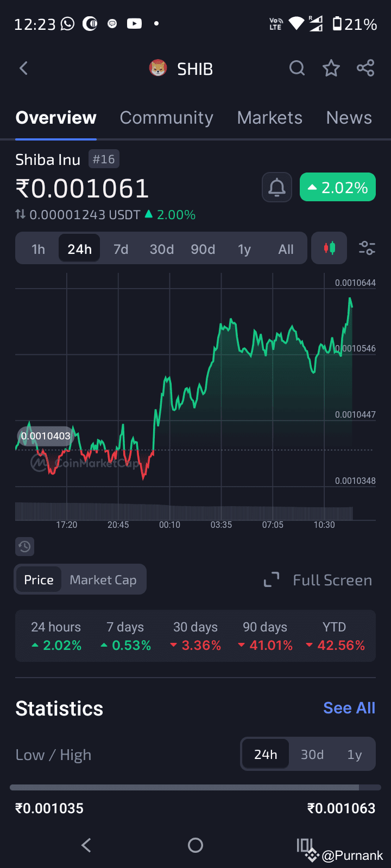Tap the ₹0.001061 current price
The height and width of the screenshot is (868, 391).
(82, 188)
